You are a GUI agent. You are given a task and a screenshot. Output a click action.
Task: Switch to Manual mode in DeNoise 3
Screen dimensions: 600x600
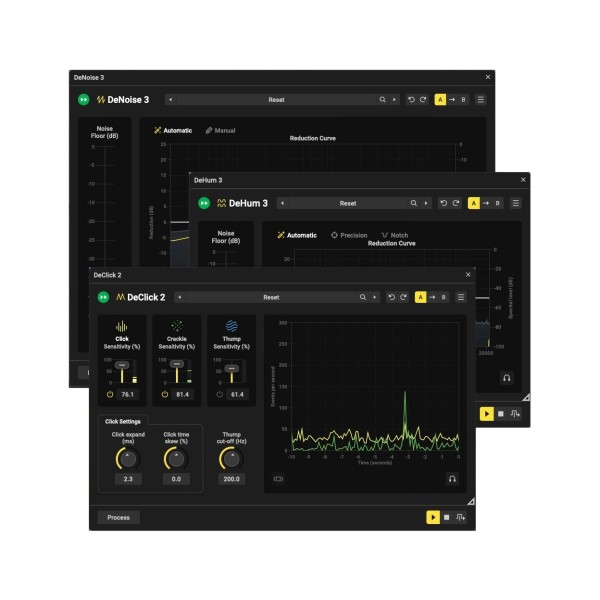click(x=220, y=130)
